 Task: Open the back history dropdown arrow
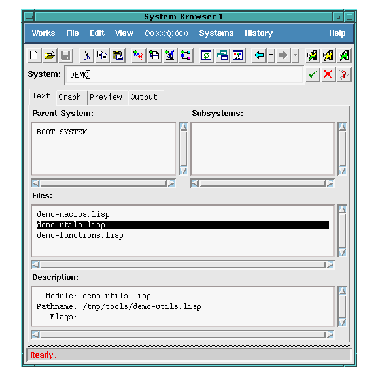pyautogui.click(x=271, y=55)
